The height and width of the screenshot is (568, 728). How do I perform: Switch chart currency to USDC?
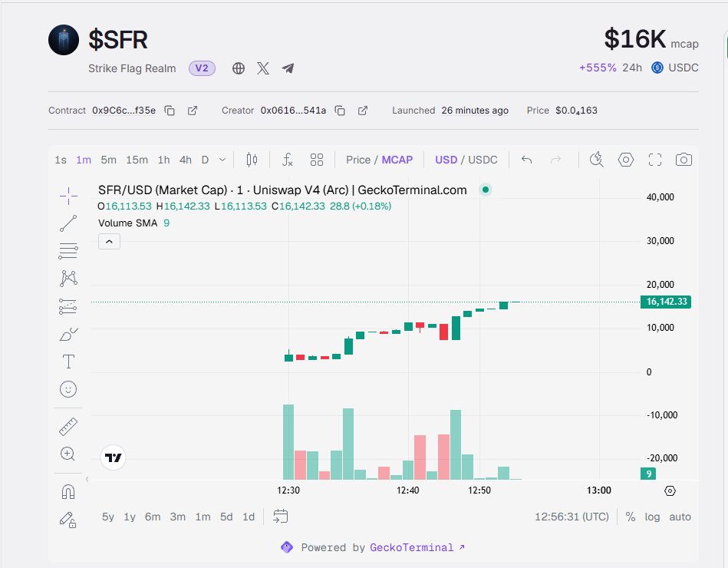pos(483,160)
